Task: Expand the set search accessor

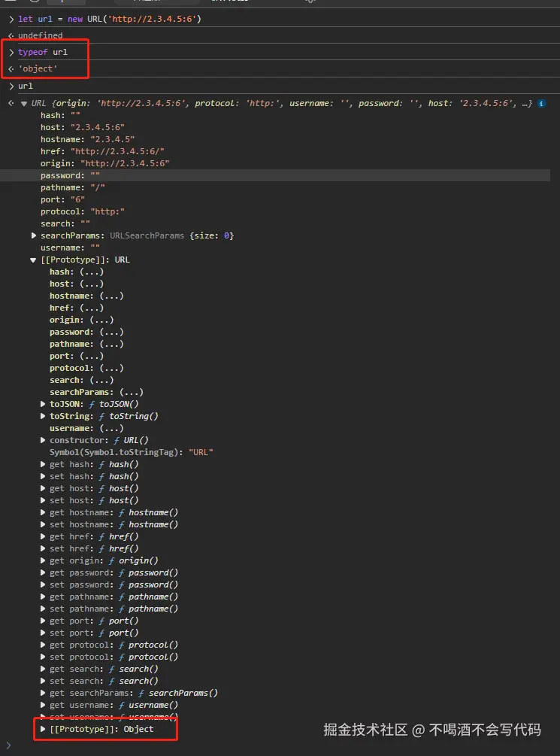Action: pyautogui.click(x=43, y=682)
